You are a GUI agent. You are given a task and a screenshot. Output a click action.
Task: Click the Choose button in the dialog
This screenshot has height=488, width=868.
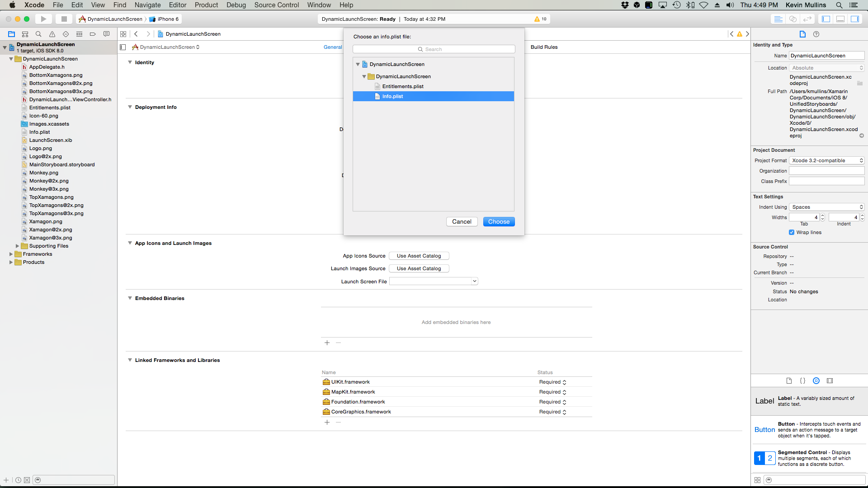pyautogui.click(x=499, y=221)
